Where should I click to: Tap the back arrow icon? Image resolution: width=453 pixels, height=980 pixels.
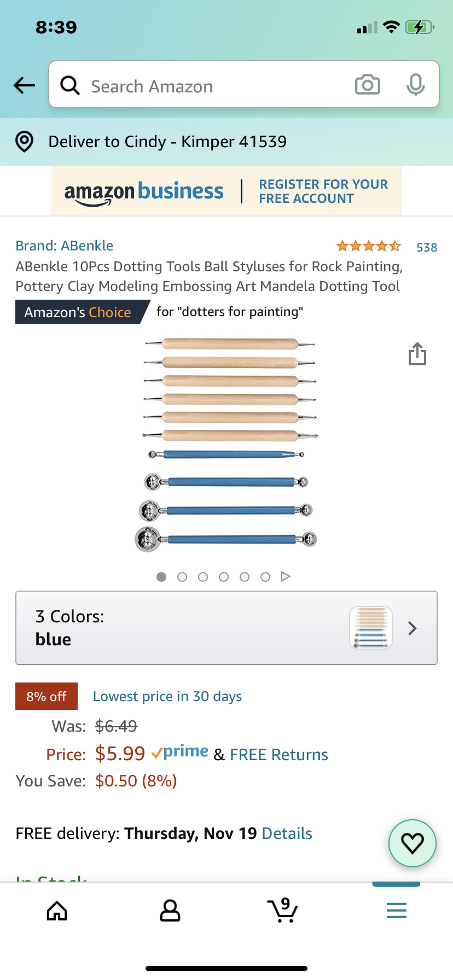click(x=25, y=85)
